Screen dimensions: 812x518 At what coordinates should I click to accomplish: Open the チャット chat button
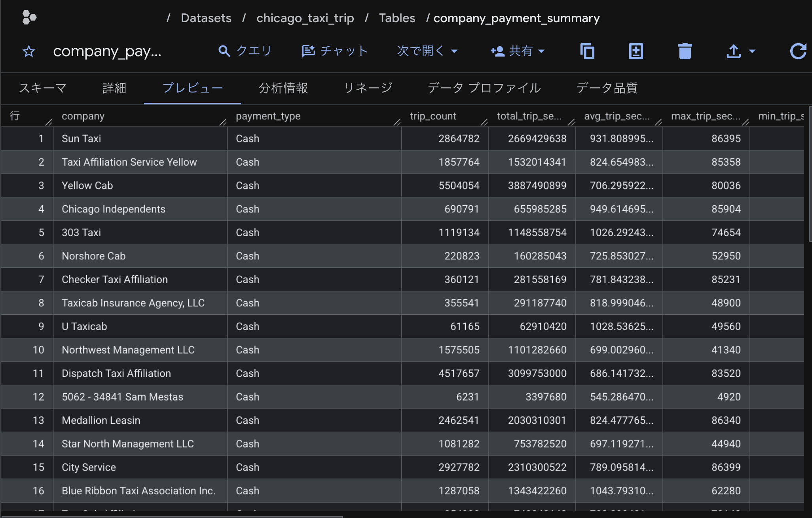tap(335, 51)
